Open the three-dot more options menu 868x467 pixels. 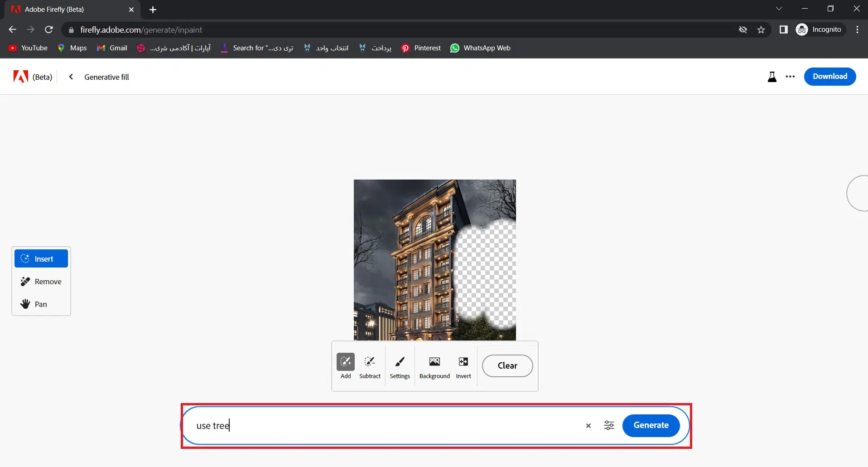click(790, 77)
